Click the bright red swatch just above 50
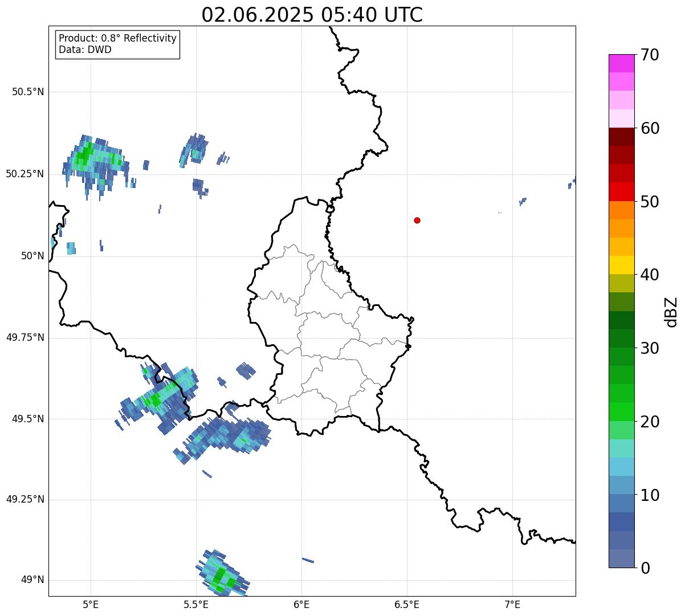The image size is (685, 616). coord(621,192)
